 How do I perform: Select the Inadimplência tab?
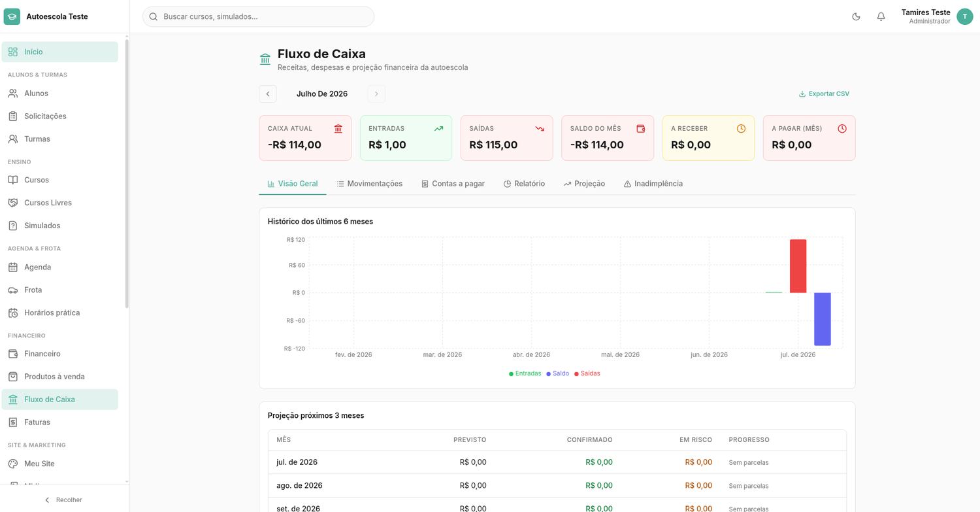pos(653,184)
